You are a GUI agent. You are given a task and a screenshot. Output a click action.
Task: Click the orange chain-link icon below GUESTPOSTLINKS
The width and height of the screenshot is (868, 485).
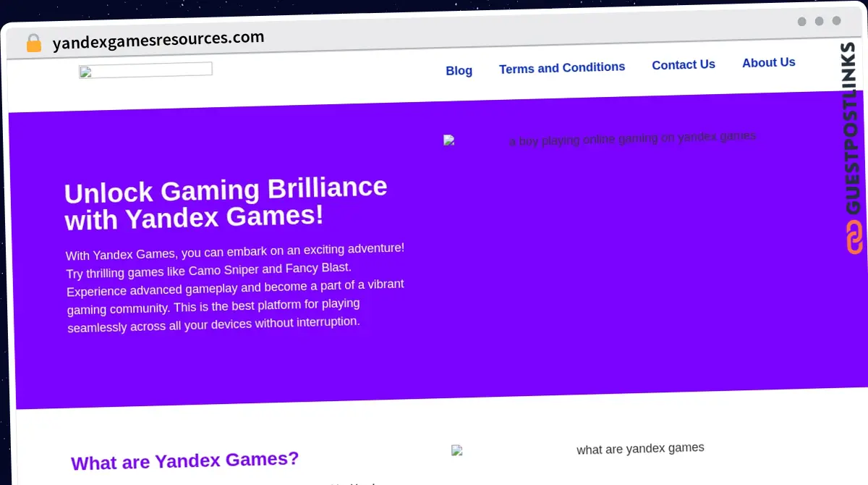point(854,237)
